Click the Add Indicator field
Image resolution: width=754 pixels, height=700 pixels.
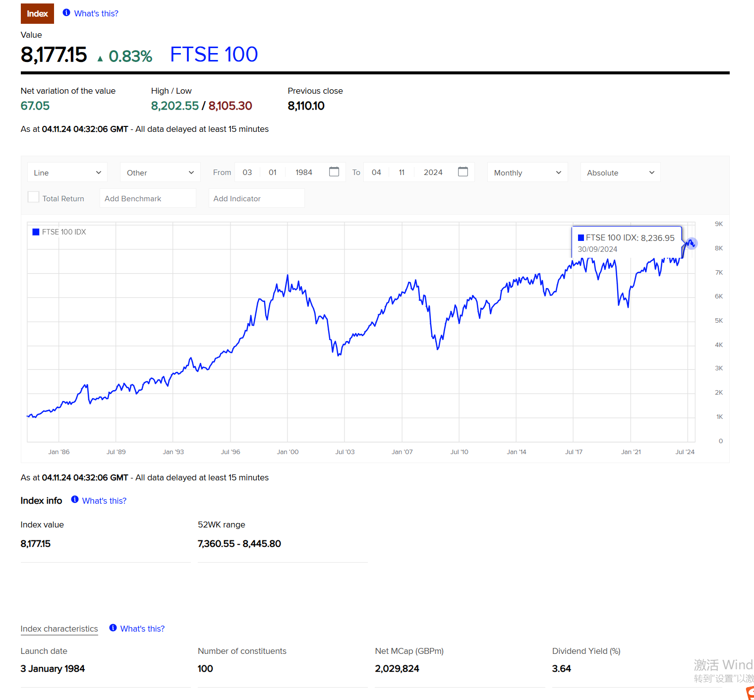tap(256, 198)
